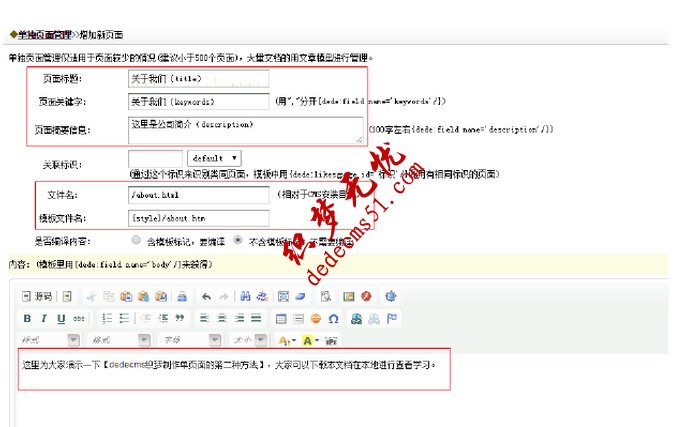The width and height of the screenshot is (700, 427).
Task: Click the copy icon in editor toolbar
Action: point(108,296)
